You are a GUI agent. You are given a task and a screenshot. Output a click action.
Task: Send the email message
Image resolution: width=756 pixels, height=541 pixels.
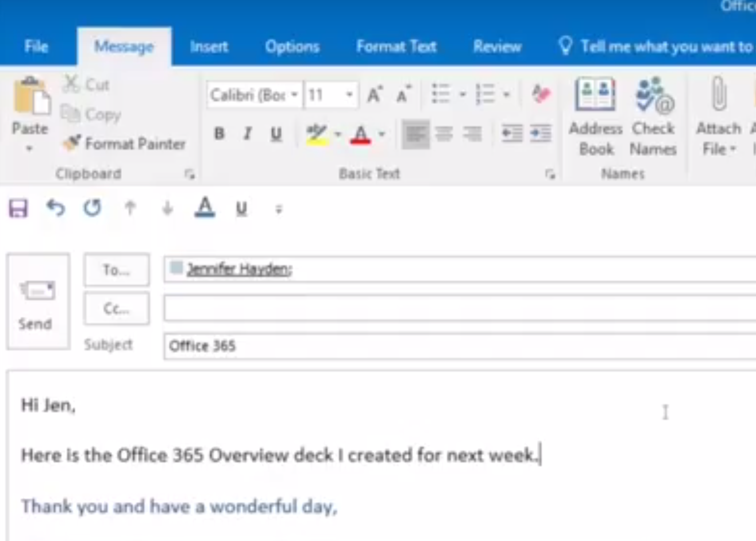coord(38,301)
